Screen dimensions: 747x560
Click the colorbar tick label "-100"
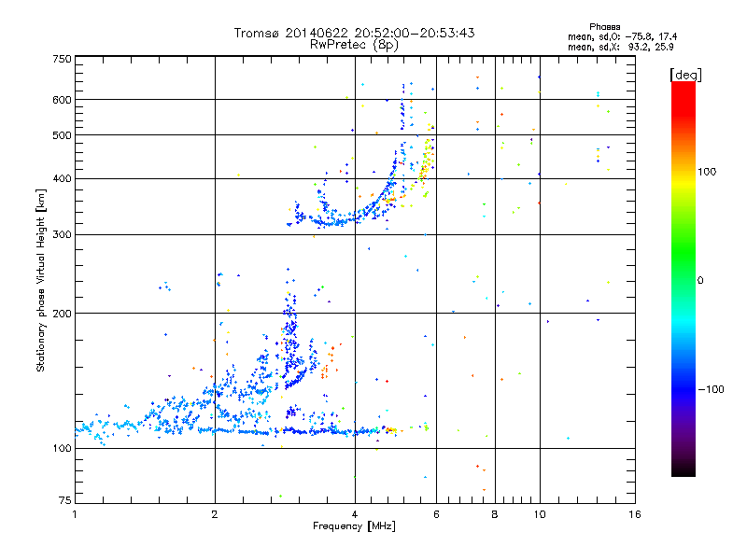[711, 389]
